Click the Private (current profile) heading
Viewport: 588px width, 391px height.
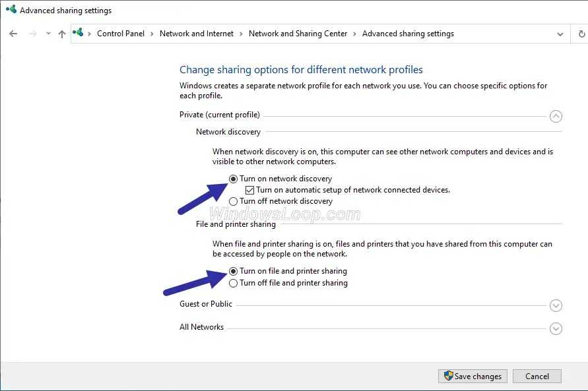(219, 115)
